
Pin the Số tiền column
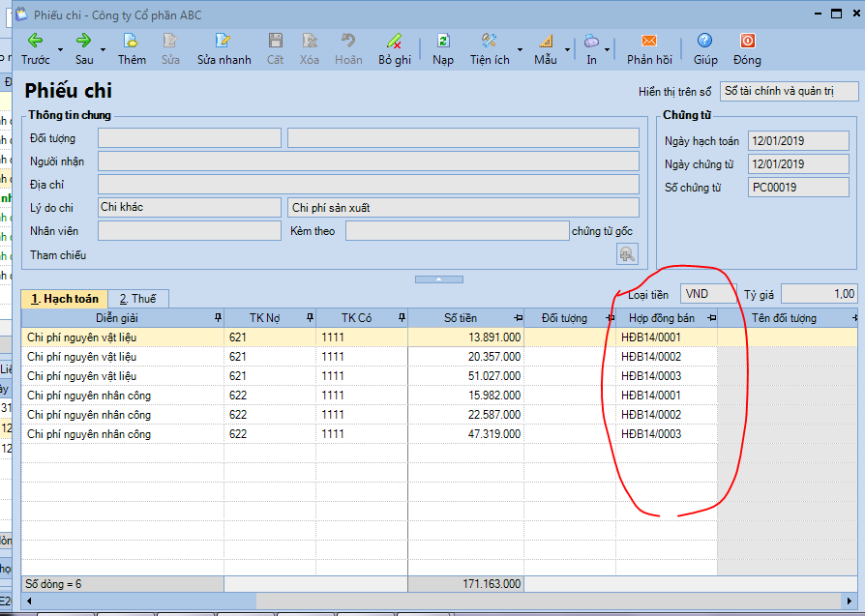(x=518, y=318)
